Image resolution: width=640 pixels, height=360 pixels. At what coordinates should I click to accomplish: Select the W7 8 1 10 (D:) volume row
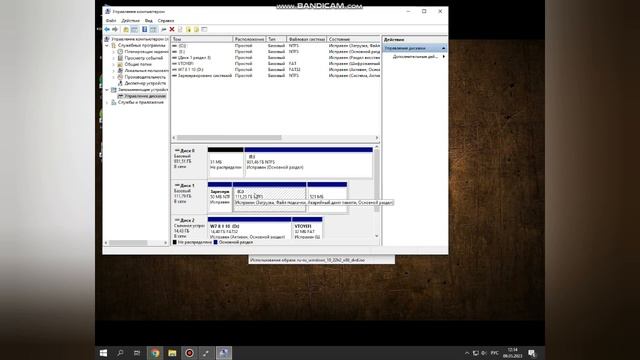(276, 69)
